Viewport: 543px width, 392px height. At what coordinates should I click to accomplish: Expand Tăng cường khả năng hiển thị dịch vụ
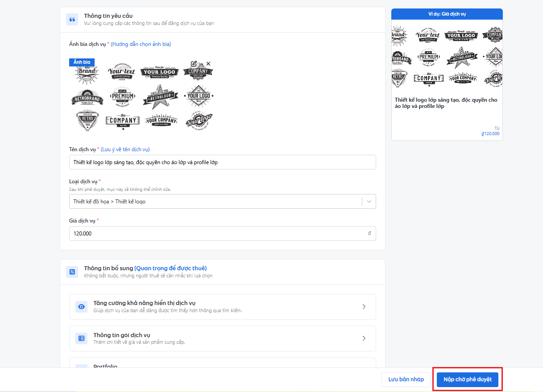tap(364, 307)
